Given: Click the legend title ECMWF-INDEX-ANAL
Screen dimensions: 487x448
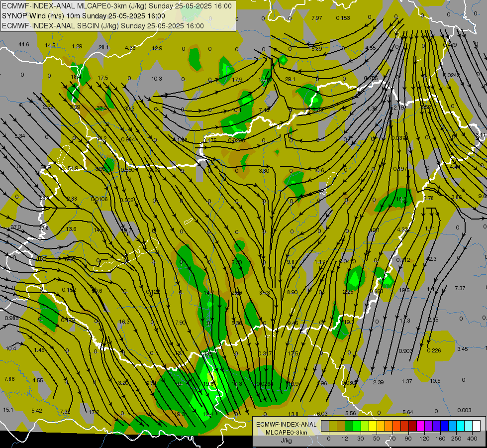Looking at the screenshot, I should (x=287, y=425).
